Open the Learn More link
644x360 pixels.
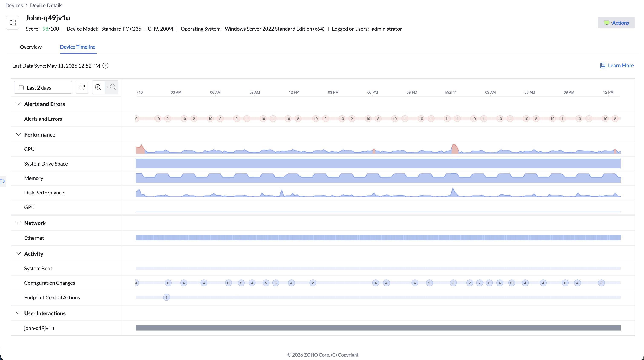[x=621, y=66]
